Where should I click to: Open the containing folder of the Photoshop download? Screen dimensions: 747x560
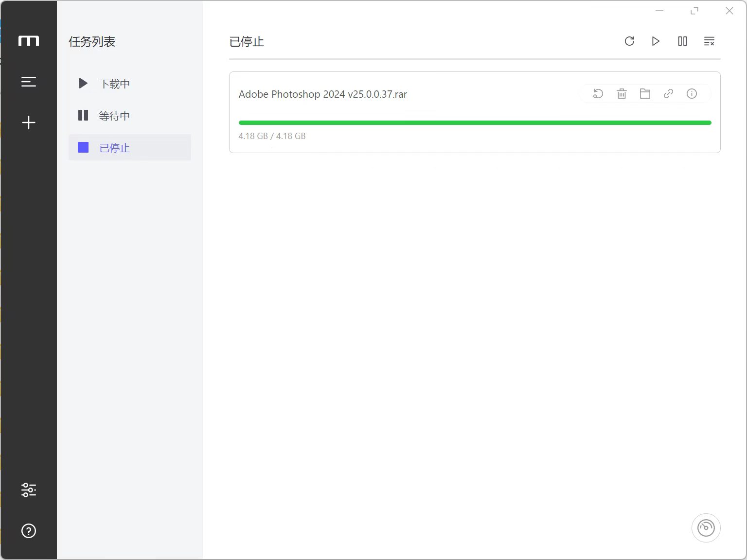click(645, 93)
